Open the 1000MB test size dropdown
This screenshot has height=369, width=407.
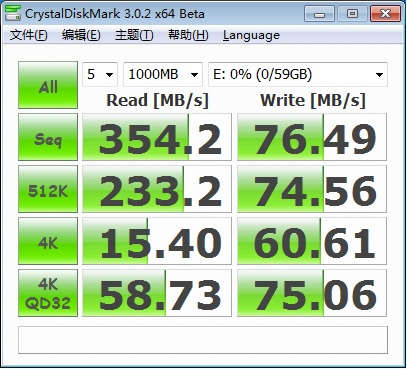click(163, 74)
